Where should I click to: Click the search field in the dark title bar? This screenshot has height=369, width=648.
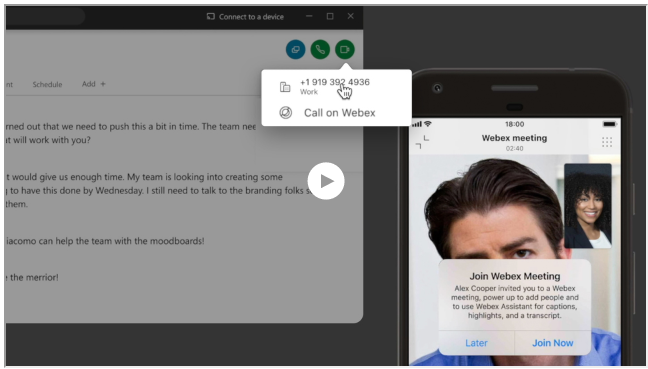[45, 16]
